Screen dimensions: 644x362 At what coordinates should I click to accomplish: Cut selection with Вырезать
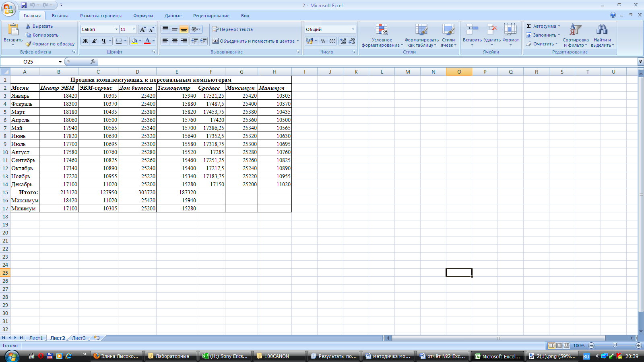click(39, 26)
